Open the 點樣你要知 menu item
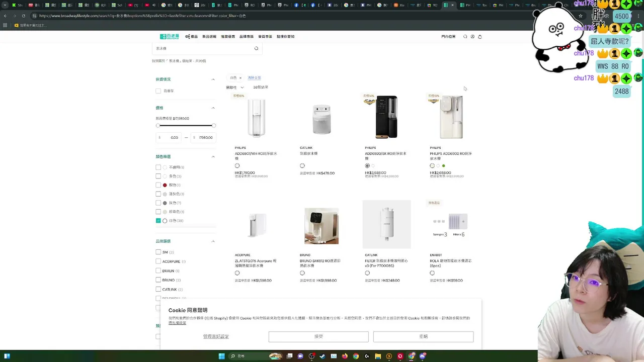The image size is (644, 362). pyautogui.click(x=286, y=37)
